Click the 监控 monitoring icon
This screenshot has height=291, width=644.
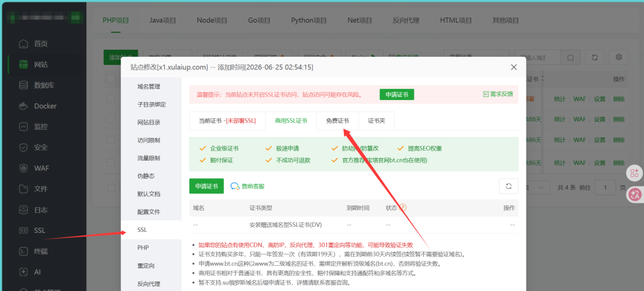[x=25, y=127]
